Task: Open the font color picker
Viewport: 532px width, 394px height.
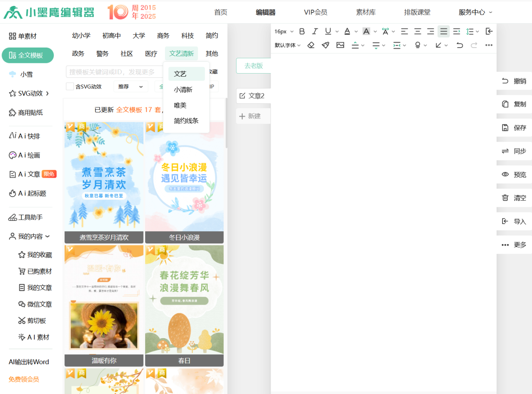Action: 347,31
